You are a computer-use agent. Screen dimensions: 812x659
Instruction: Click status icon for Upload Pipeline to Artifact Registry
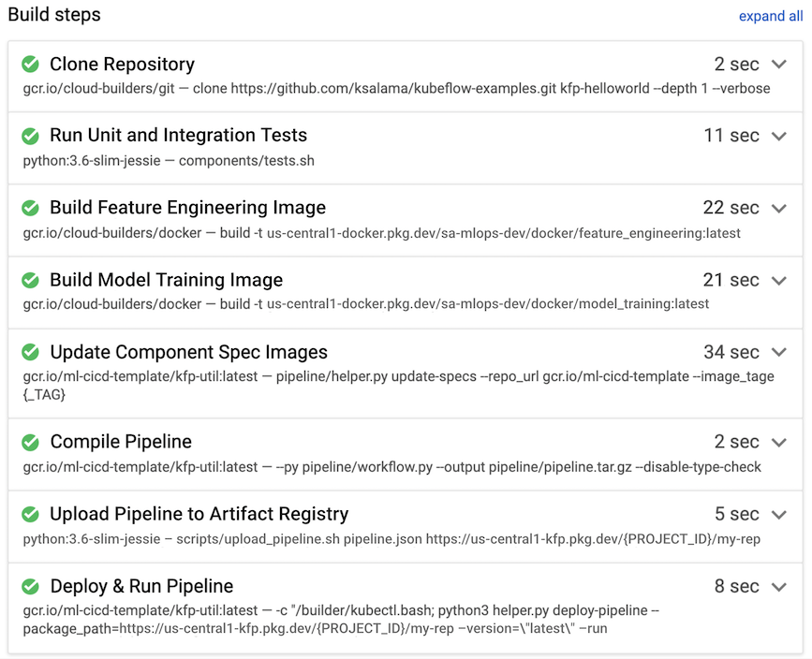coord(31,514)
